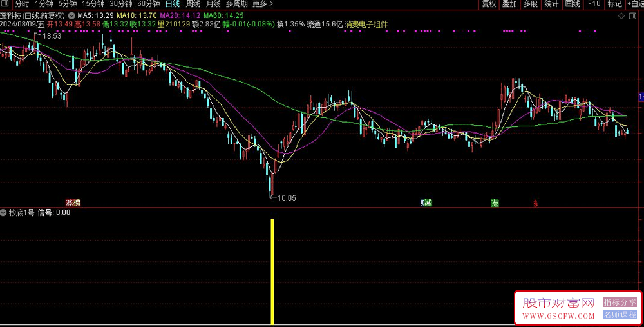Viewport: 644px width, 327px height.
Task: Add the stock to 自选 watchlist
Action: [636, 4]
